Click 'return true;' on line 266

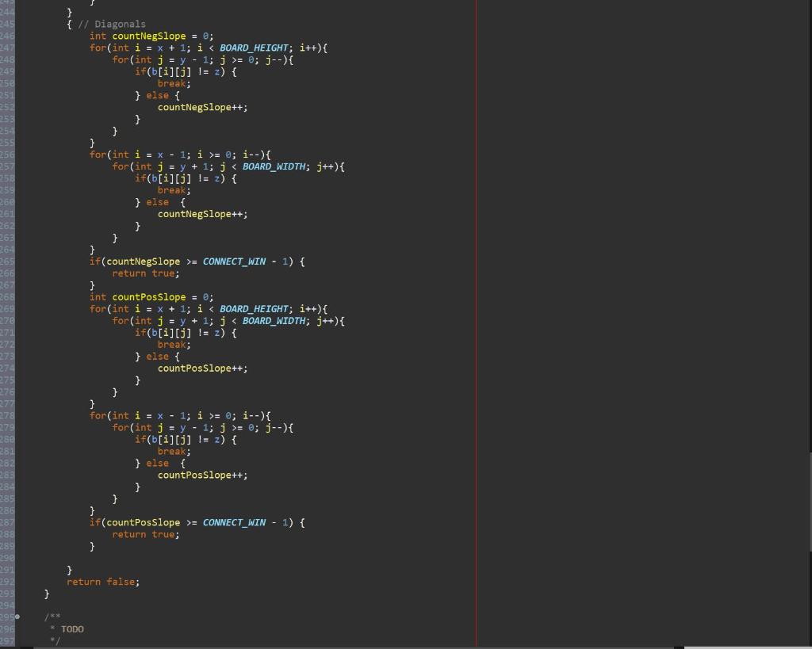pos(146,273)
